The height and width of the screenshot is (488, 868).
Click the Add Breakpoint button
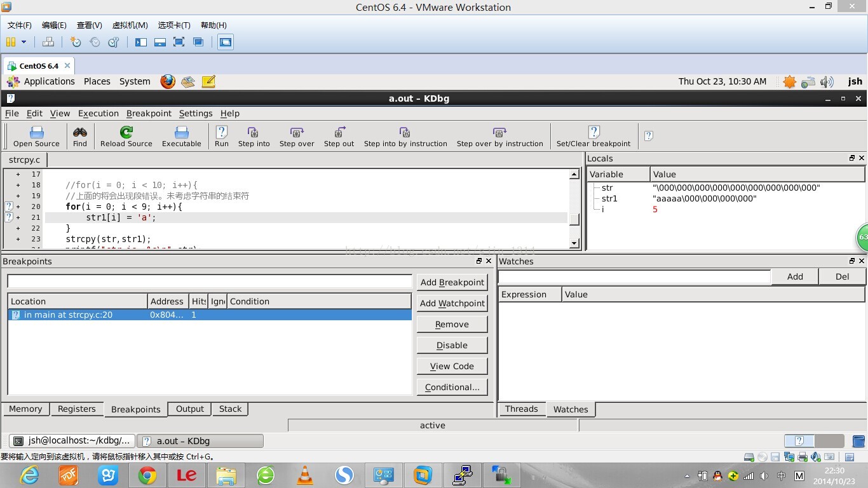click(452, 282)
